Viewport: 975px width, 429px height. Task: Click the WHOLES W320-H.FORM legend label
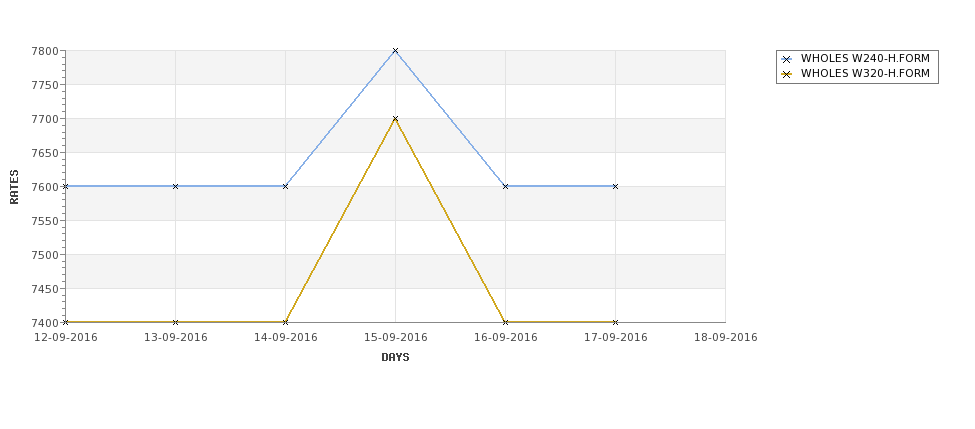coord(865,73)
